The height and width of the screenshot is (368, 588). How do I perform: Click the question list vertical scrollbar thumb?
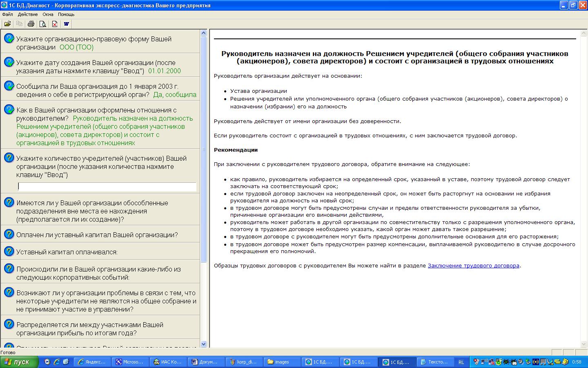tap(204, 149)
